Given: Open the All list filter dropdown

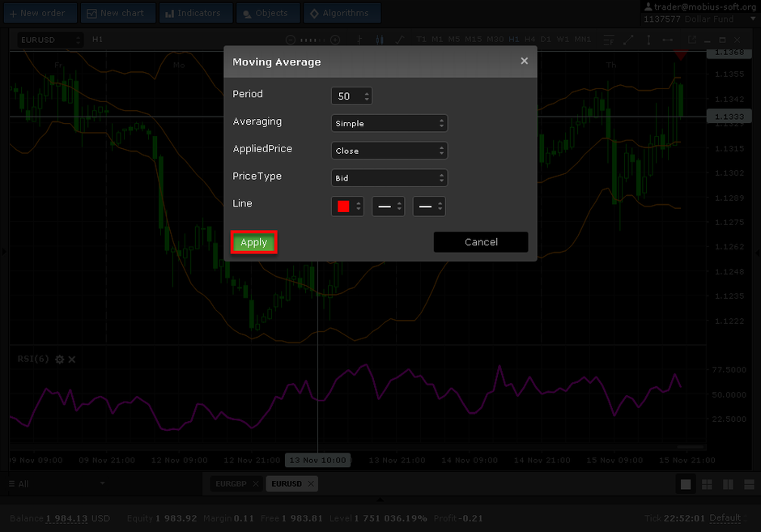Looking at the screenshot, I should coord(57,484).
